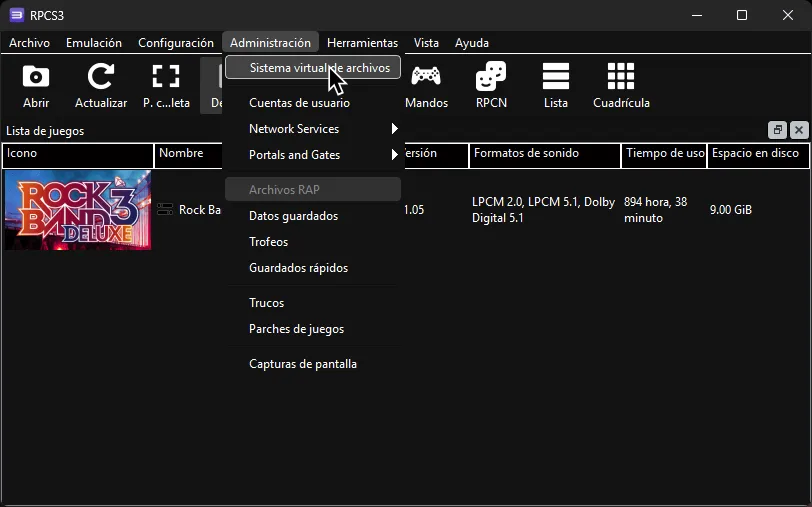812x507 pixels.
Task: Click the 1.05 version cell
Action: coord(414,210)
